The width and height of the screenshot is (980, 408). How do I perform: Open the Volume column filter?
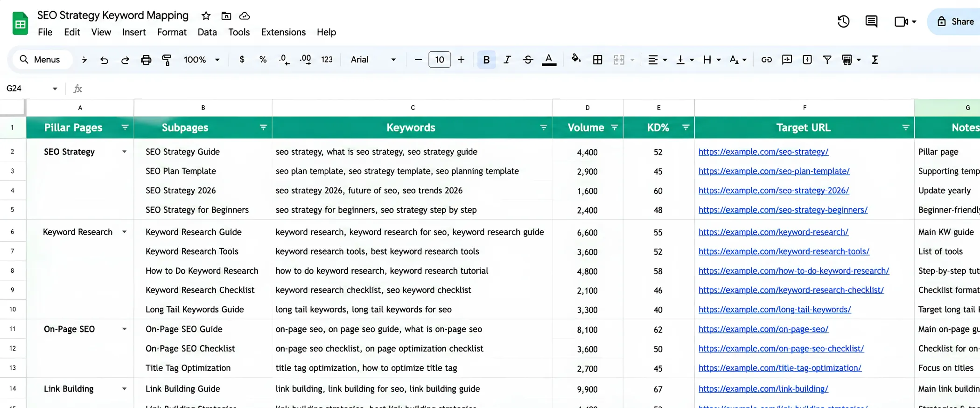[x=614, y=127]
